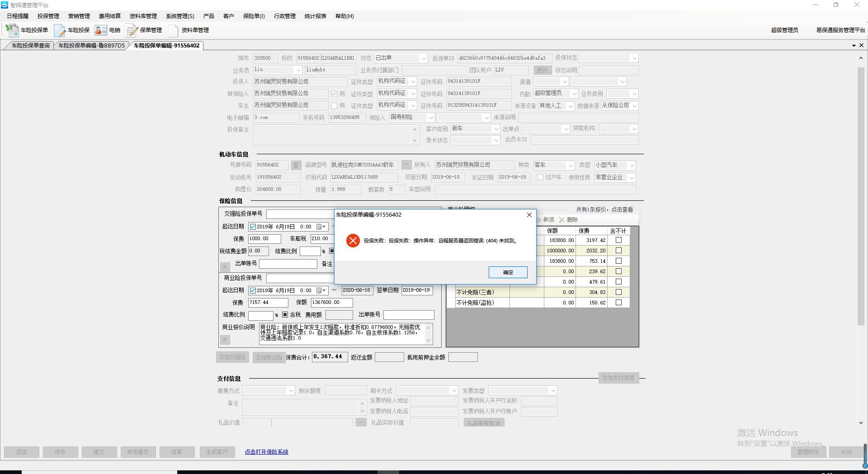Screen dimensions: 868x474
Task: Click the 电销 toolbar icon
Action: pos(100,30)
